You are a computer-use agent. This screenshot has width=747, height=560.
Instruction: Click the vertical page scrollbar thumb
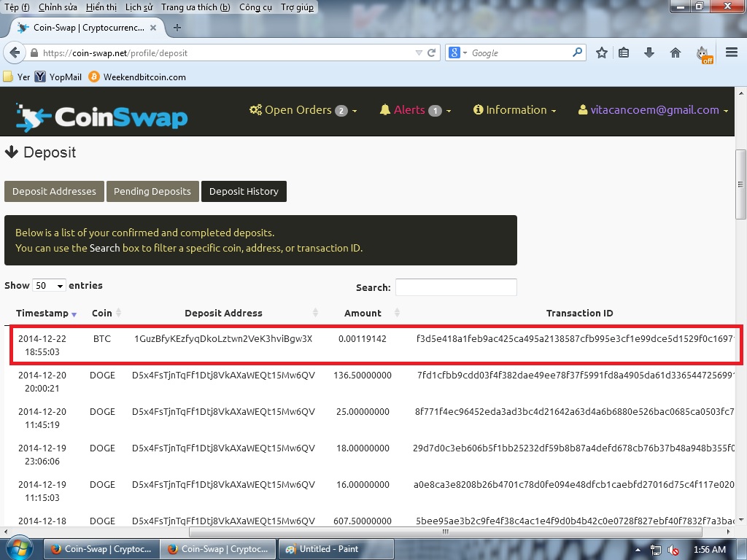point(740,184)
